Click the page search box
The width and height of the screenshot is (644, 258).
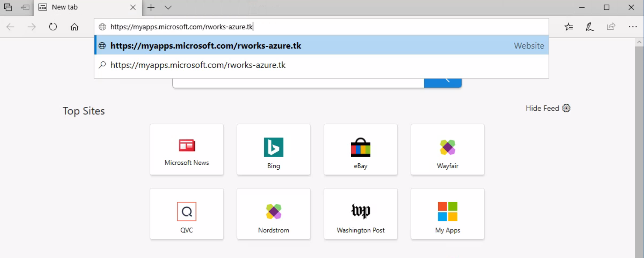pos(298,83)
